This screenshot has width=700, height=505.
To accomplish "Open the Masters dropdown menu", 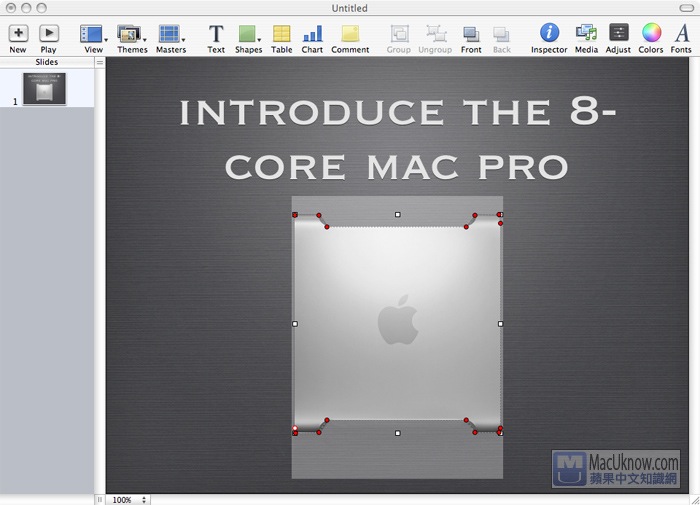I will coord(171,38).
